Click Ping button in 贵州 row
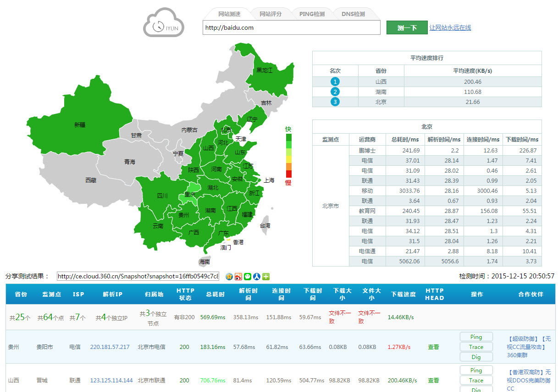The width and height of the screenshot is (558, 392). coord(476,337)
